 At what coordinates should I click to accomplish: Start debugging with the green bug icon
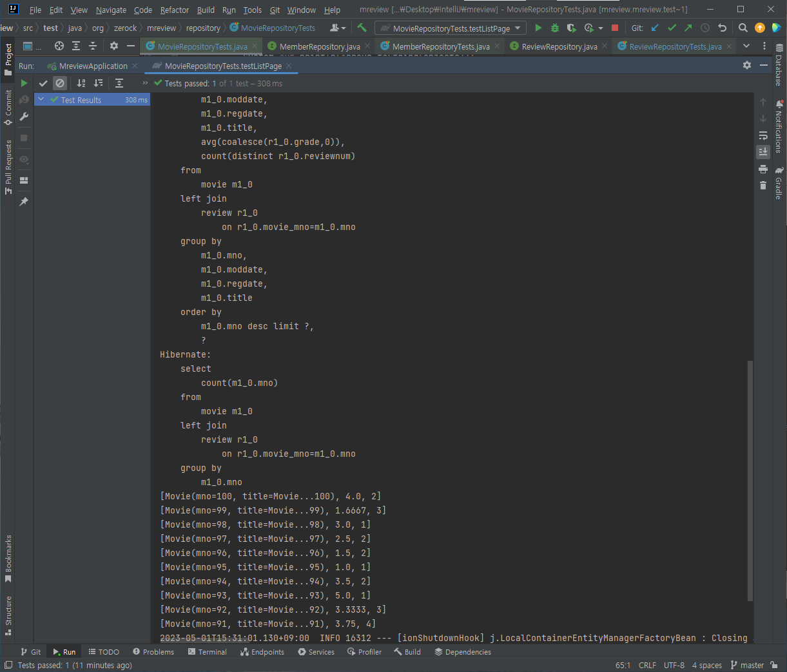click(555, 28)
